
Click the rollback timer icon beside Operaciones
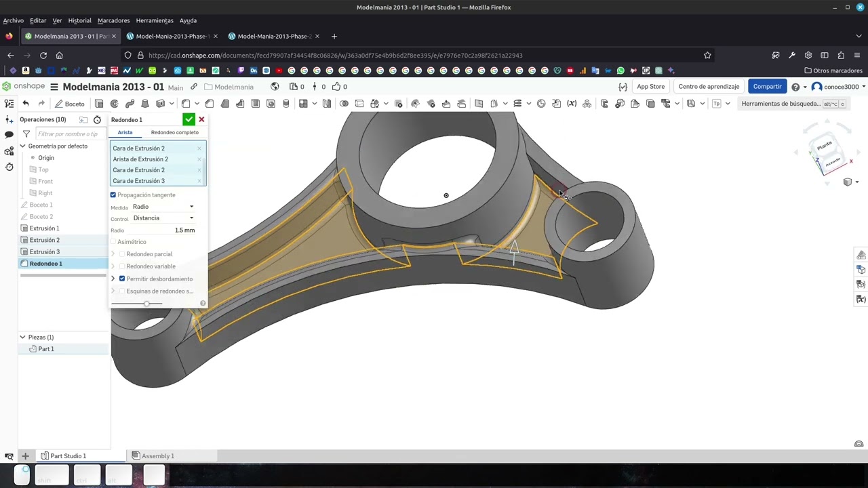pyautogui.click(x=97, y=119)
